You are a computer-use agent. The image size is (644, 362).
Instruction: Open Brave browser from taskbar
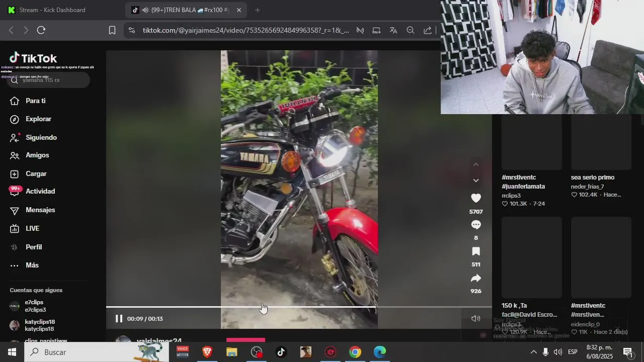click(207, 352)
